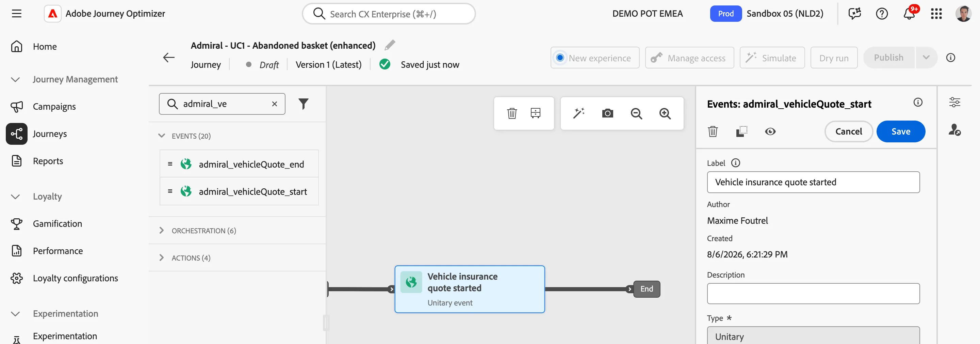Collapse the Journey Management nav group
Viewport: 980px width, 344px height.
coord(15,79)
